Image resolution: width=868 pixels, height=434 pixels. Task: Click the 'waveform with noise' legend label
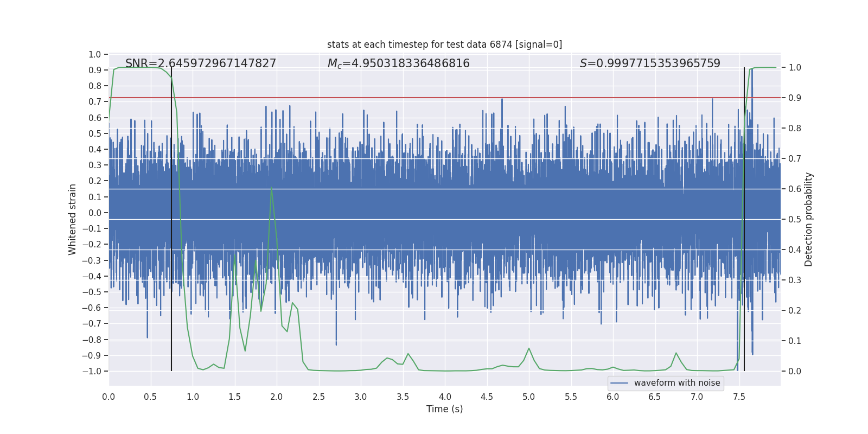coord(676,383)
